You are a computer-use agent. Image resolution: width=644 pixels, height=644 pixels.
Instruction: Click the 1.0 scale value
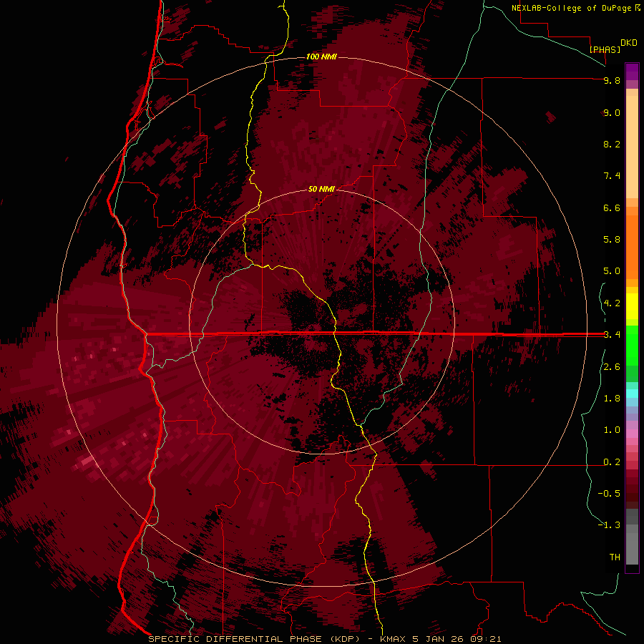pos(612,430)
